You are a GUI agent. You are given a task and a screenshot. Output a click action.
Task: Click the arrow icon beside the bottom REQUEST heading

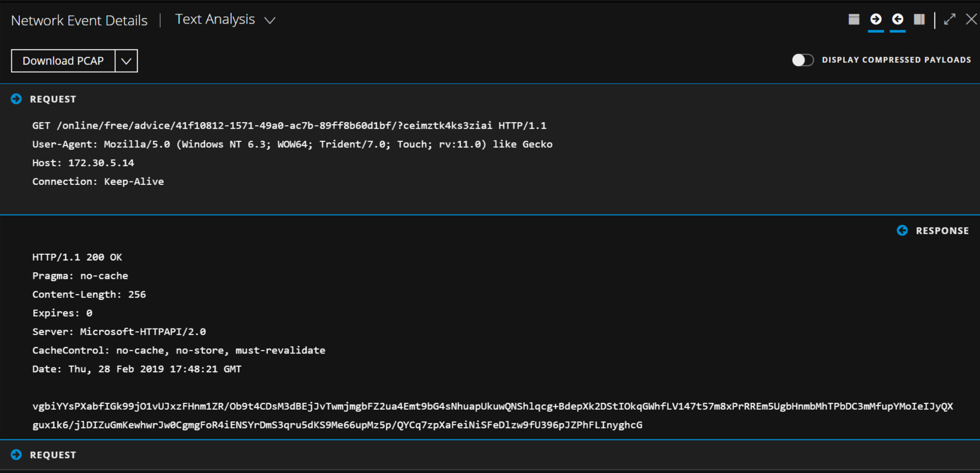(x=16, y=455)
